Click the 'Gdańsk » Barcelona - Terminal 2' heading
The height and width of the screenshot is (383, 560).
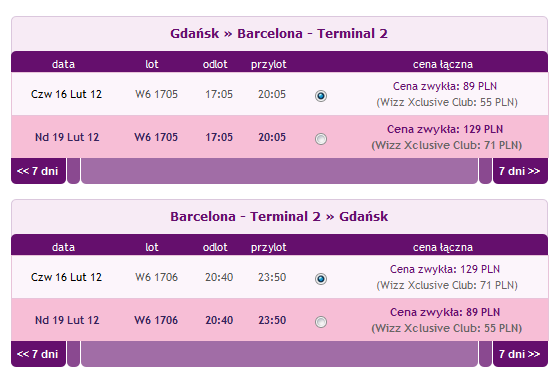pos(279,34)
